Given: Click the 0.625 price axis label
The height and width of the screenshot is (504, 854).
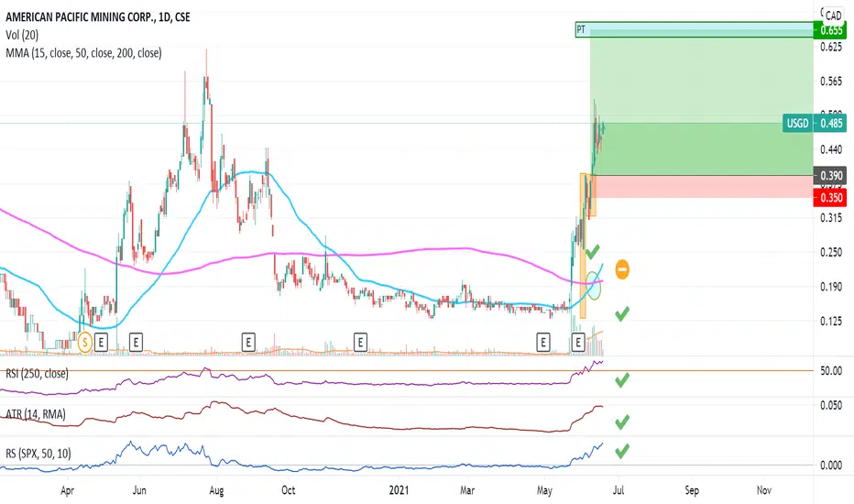Looking at the screenshot, I should (x=831, y=47).
